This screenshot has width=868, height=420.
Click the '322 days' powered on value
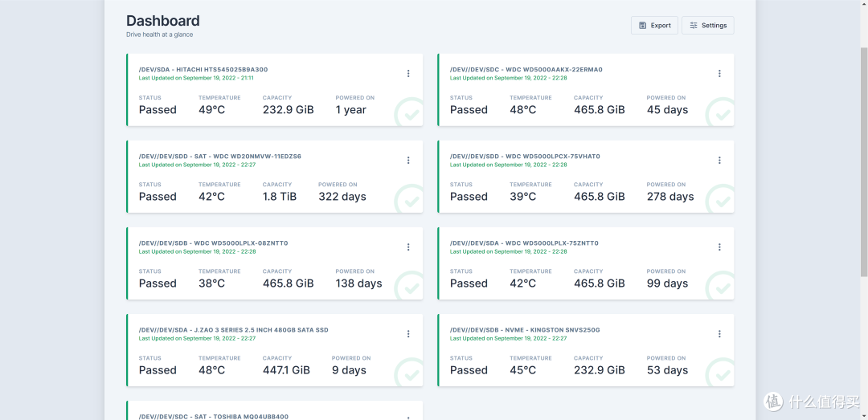click(342, 197)
